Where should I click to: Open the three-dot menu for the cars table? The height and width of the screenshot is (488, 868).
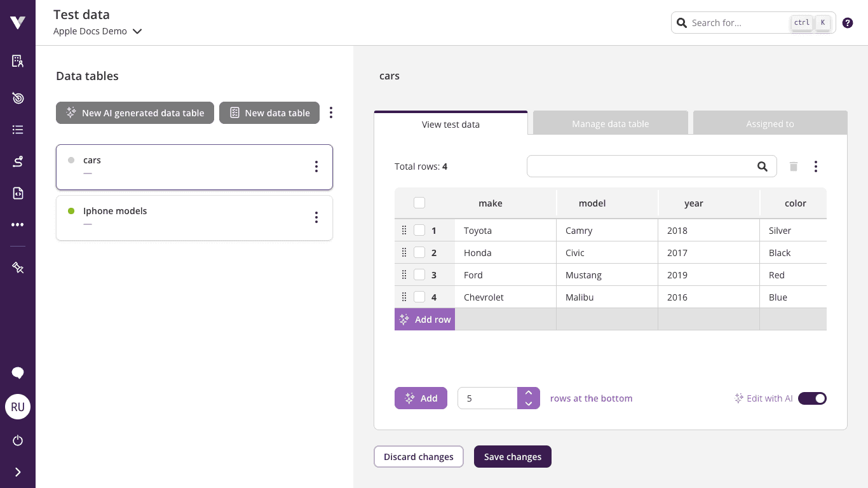click(316, 166)
